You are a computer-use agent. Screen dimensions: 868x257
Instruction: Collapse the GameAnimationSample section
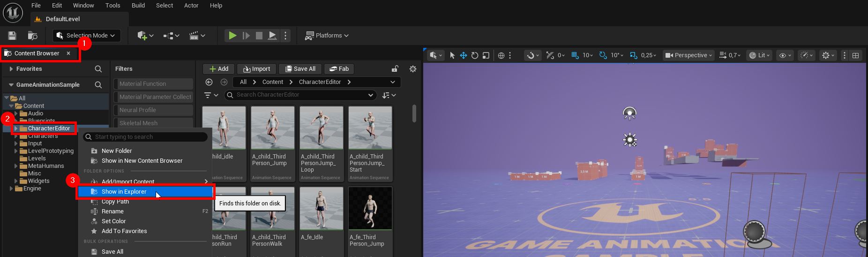[11, 85]
